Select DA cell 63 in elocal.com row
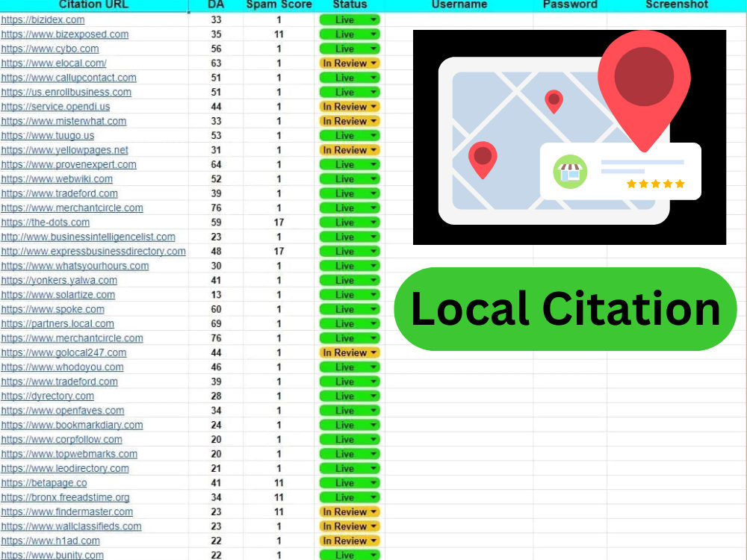This screenshot has width=747, height=560. [x=217, y=63]
